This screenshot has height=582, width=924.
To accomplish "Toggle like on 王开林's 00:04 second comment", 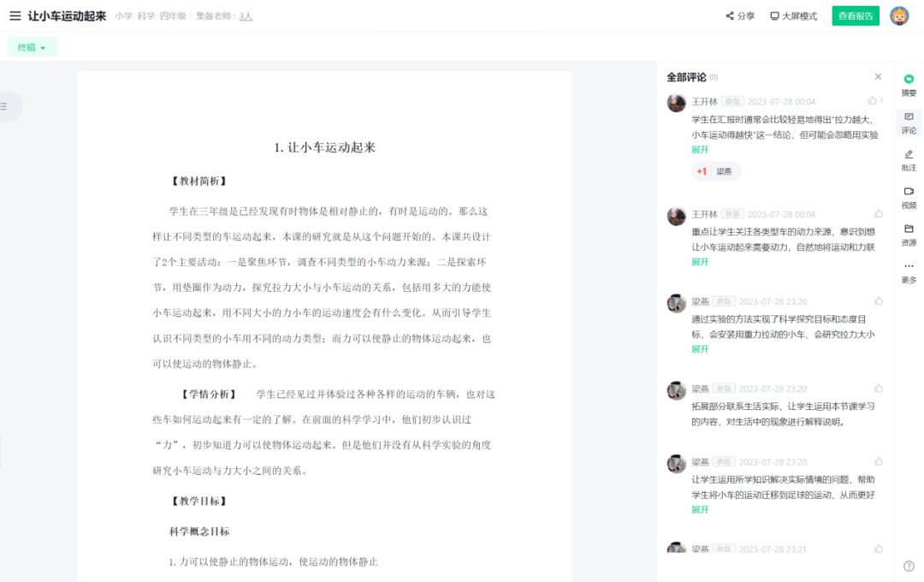I will tap(878, 214).
